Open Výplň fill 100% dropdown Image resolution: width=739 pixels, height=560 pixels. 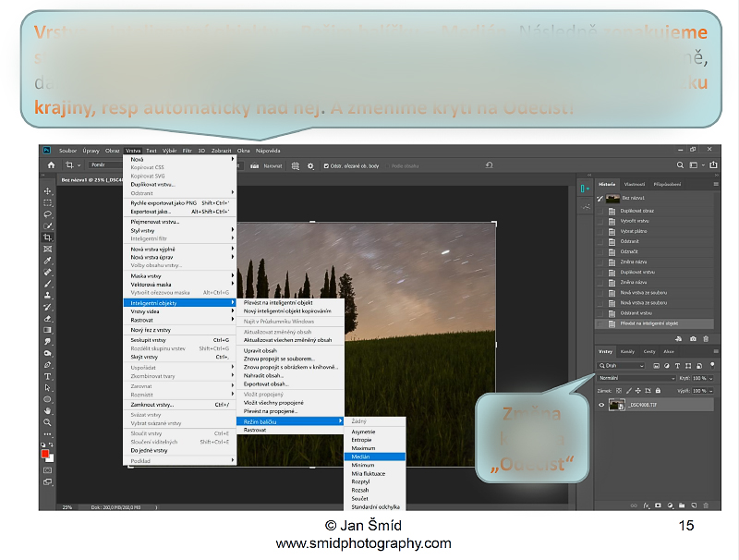710,391
